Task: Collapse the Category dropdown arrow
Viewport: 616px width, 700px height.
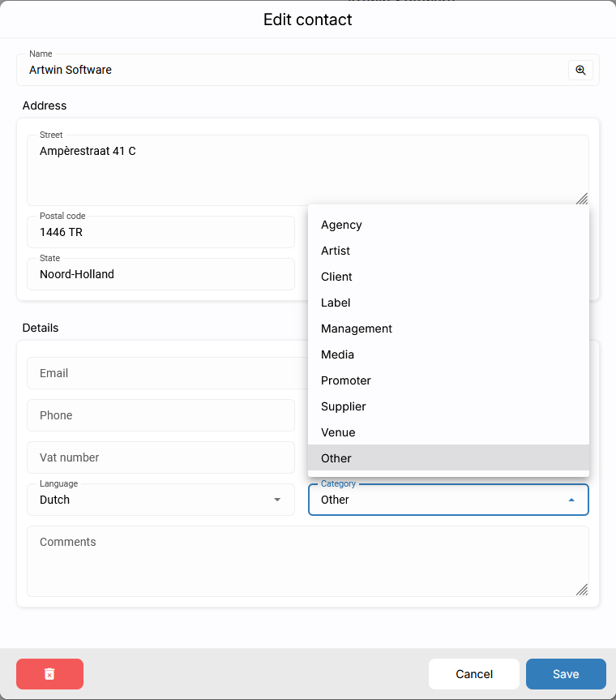Action: pyautogui.click(x=571, y=500)
